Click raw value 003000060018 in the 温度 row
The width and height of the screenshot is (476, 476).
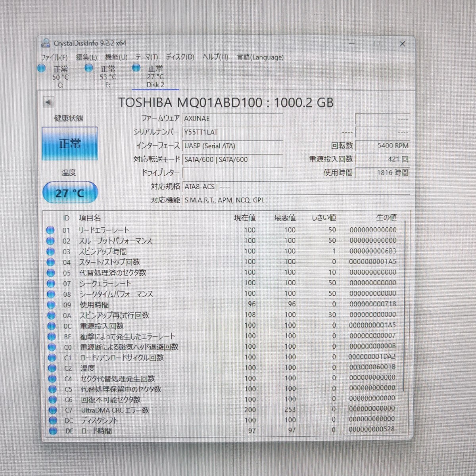pos(372,367)
